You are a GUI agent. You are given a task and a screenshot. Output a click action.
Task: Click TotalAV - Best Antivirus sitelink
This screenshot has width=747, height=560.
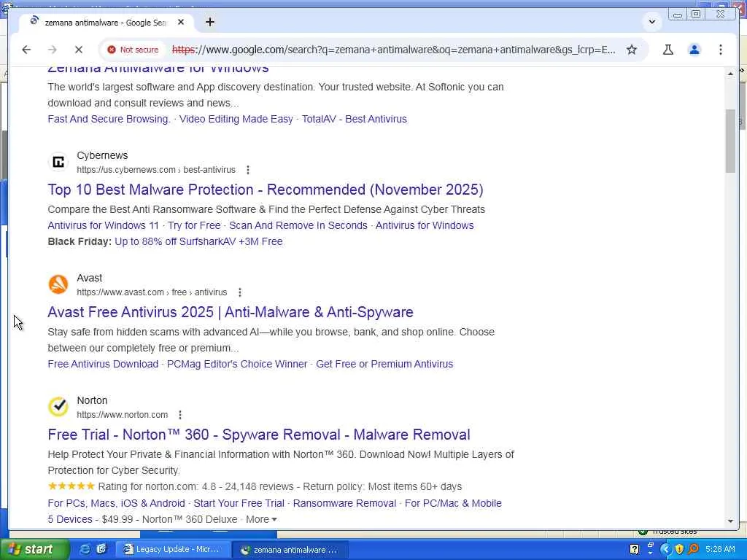(355, 119)
